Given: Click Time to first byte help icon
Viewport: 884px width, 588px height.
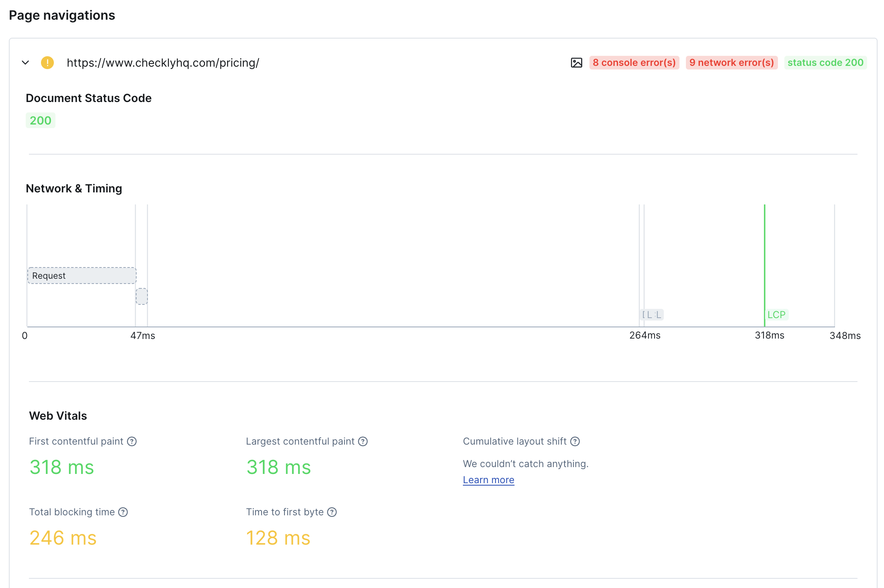Looking at the screenshot, I should (x=332, y=512).
